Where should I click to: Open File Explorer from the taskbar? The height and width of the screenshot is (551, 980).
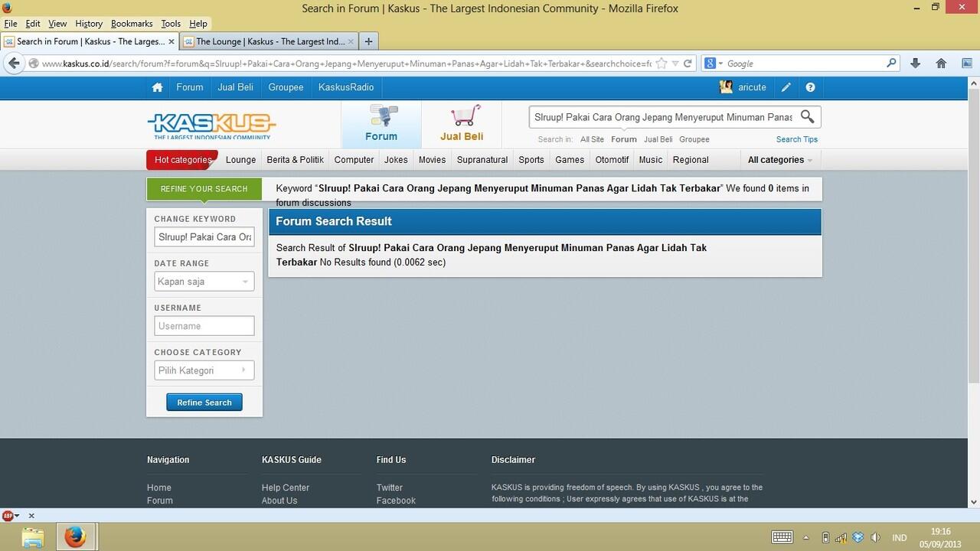[x=32, y=537]
